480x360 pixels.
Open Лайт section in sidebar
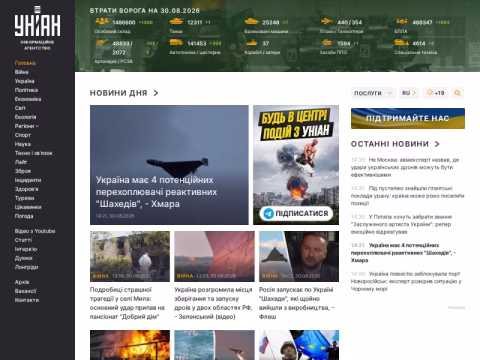[21, 162]
